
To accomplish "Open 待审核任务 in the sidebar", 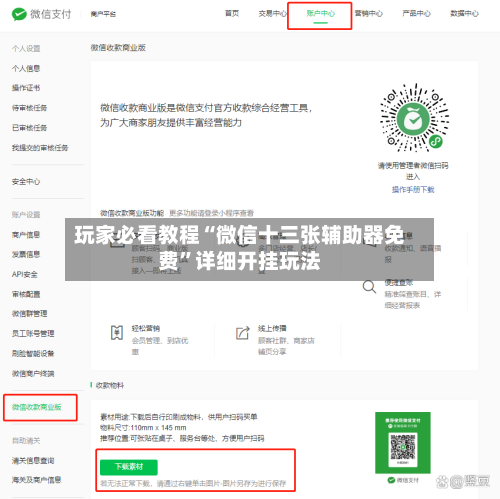I will click(29, 108).
